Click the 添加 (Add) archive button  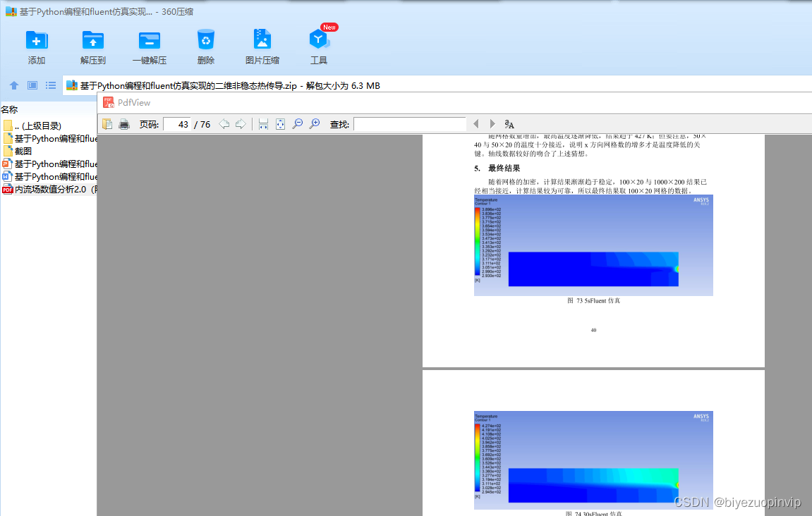tap(37, 47)
